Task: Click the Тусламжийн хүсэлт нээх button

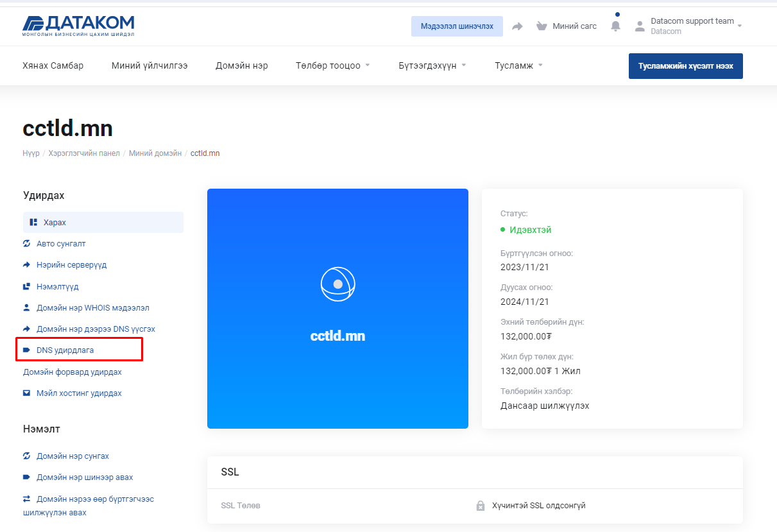Action: tap(686, 66)
